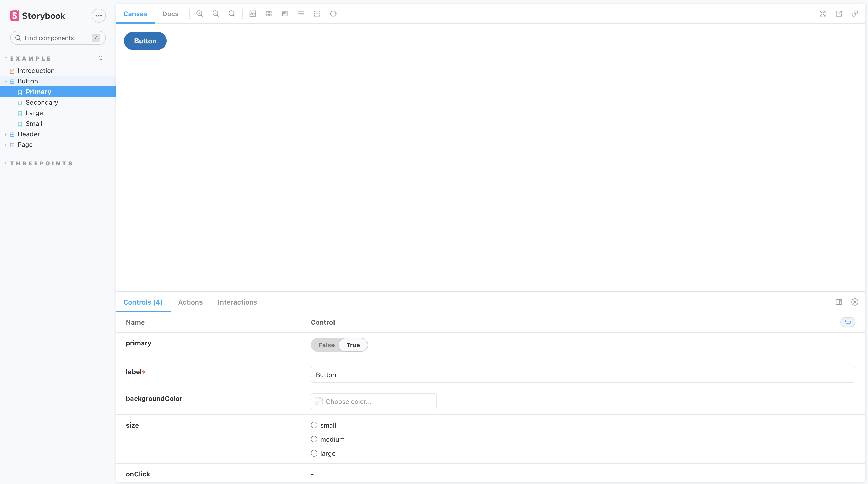Collapse the Button component tree
Screen dimensions: 868x484
tap(6, 81)
